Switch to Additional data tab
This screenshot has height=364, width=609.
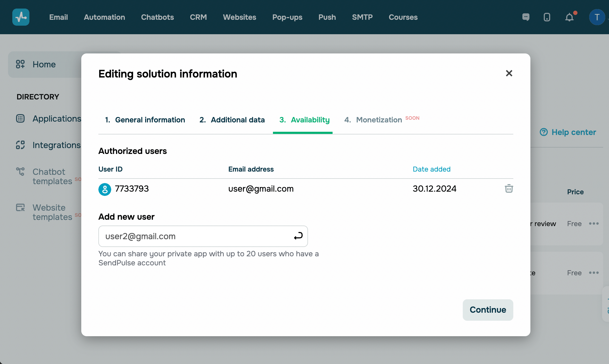[232, 120]
